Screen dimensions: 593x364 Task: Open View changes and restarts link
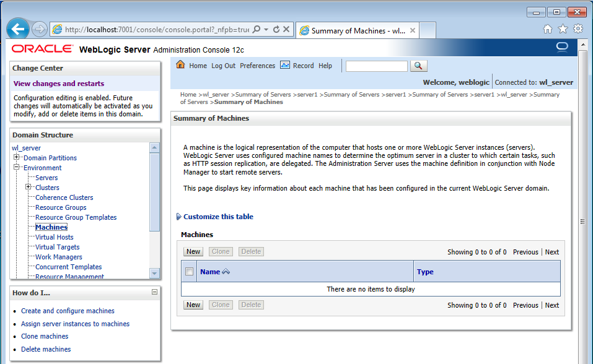[x=59, y=84]
